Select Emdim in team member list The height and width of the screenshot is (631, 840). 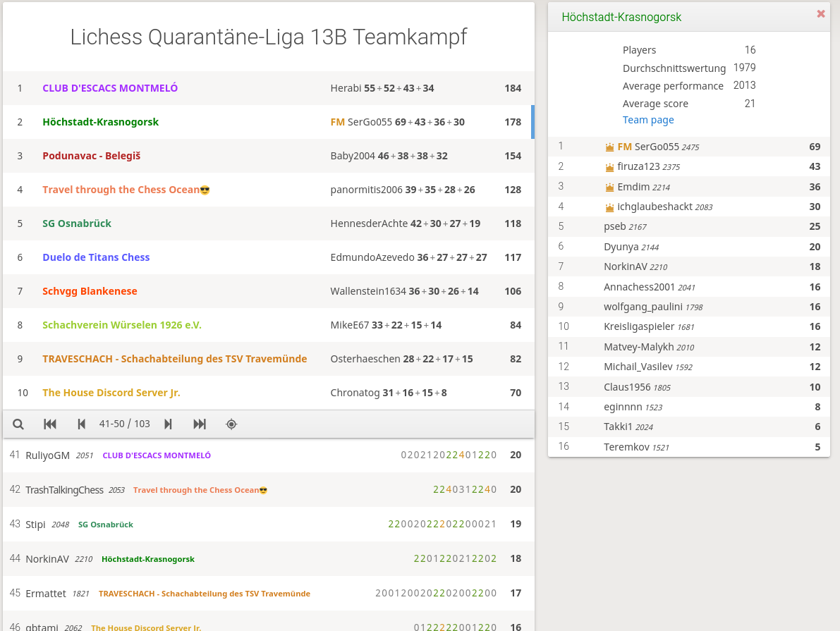point(689,187)
